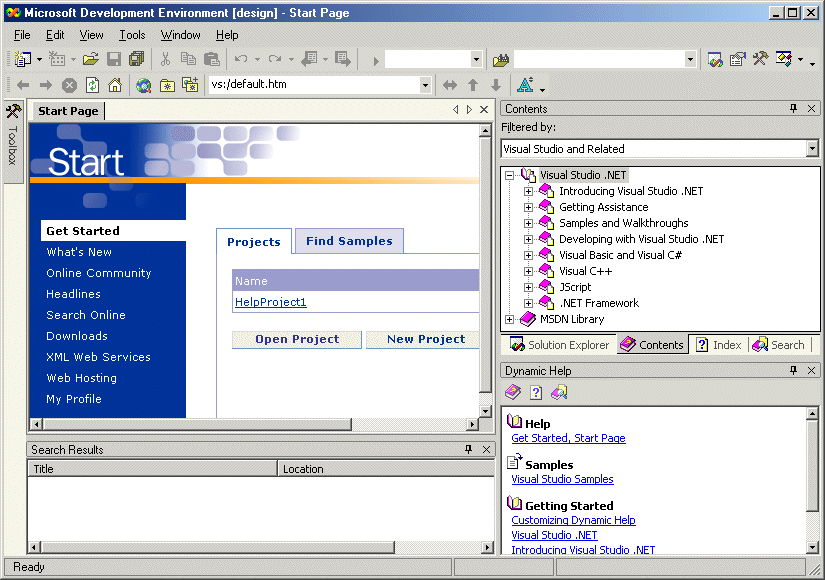Click the Save All icon

click(137, 59)
